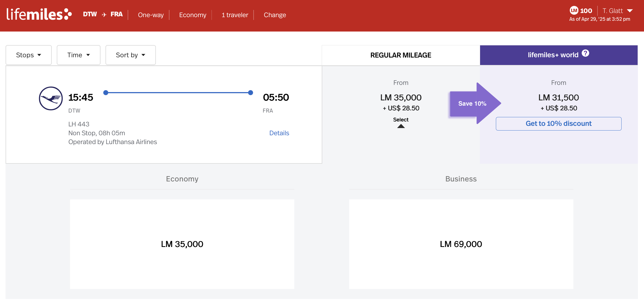Click the 1 traveler label

click(x=235, y=15)
